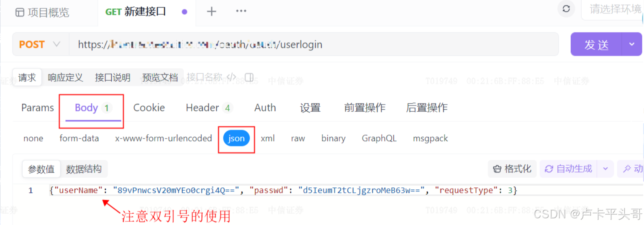Viewport: 644px width, 225px height.
Task: Open the 项目概览 tab
Action: [42, 12]
